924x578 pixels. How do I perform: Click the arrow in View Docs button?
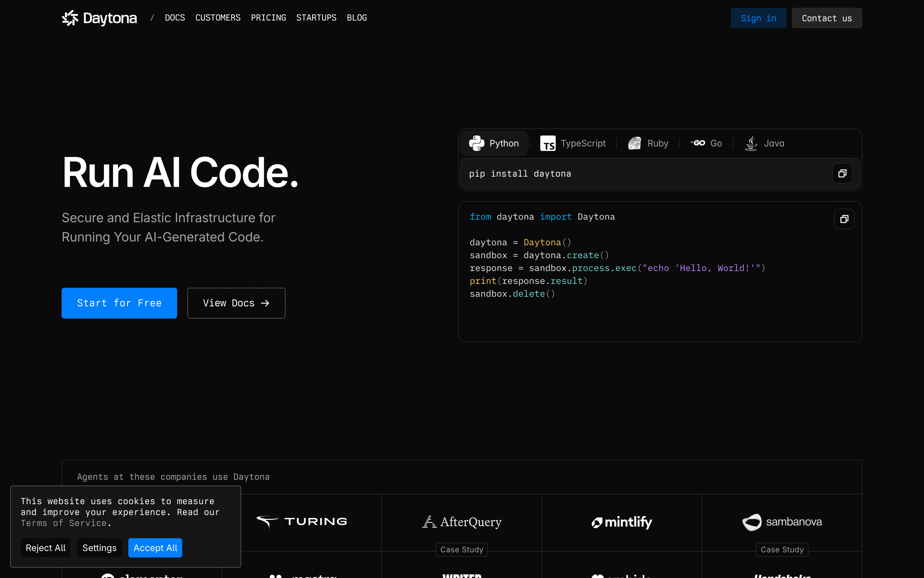[265, 303]
